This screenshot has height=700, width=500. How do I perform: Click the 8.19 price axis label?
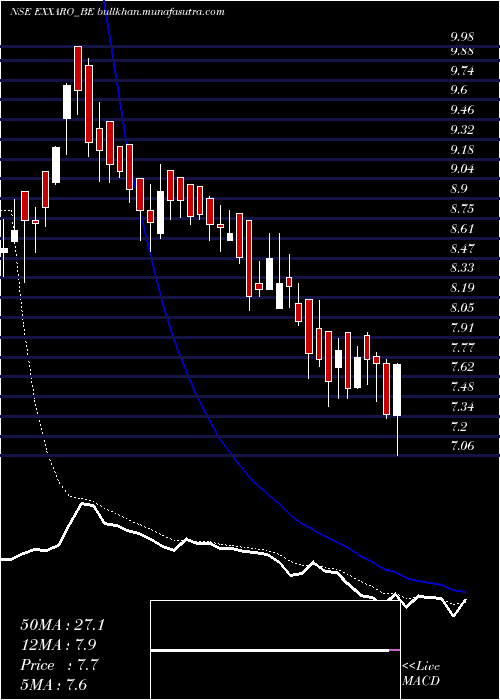[462, 288]
